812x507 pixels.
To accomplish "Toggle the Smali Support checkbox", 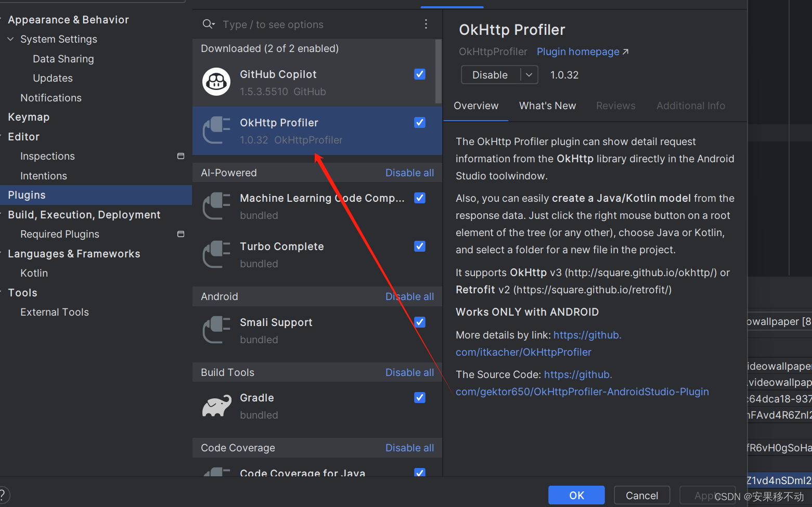I will (x=420, y=322).
